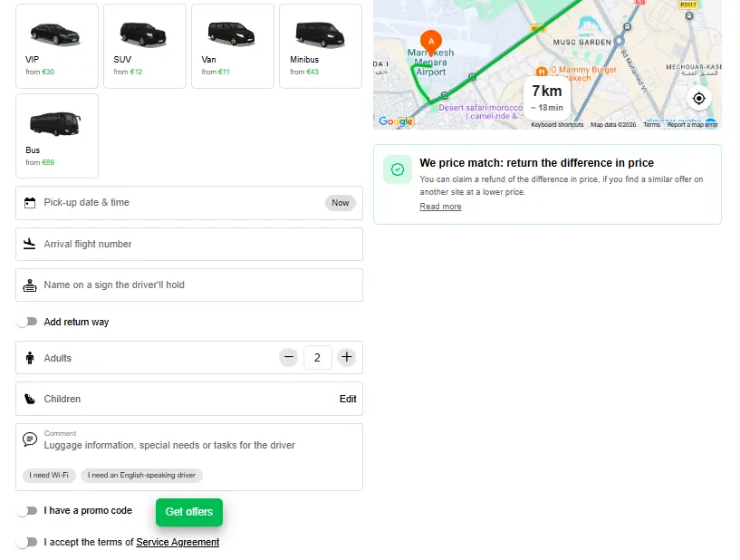Open Read more about price matching

442,207
